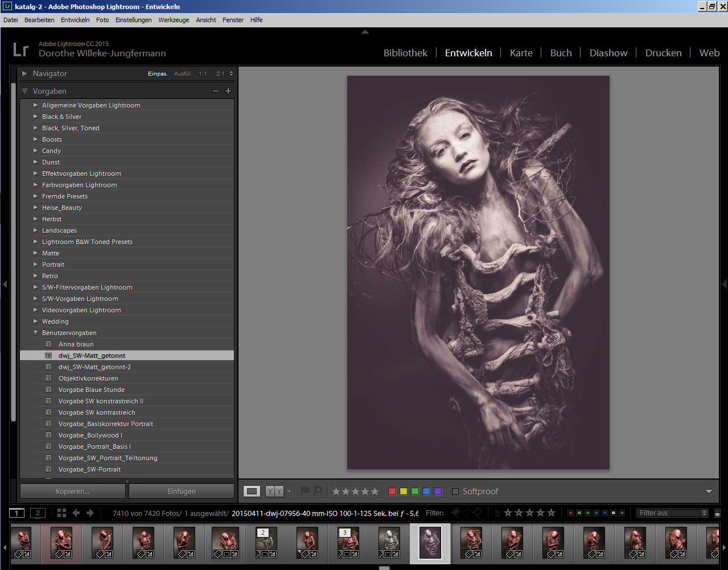Toggle the yellow color label filter
The width and height of the screenshot is (728, 570).
click(x=579, y=513)
